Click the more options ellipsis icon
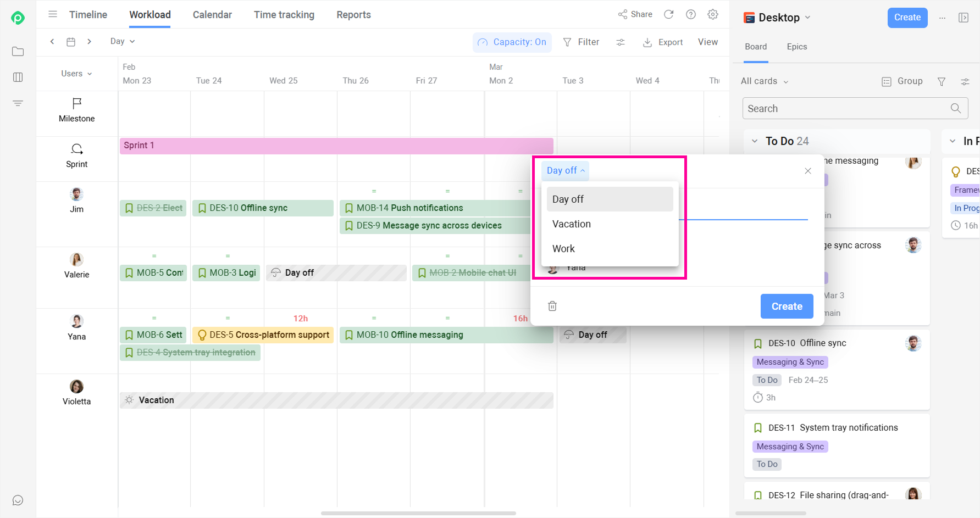 point(942,18)
